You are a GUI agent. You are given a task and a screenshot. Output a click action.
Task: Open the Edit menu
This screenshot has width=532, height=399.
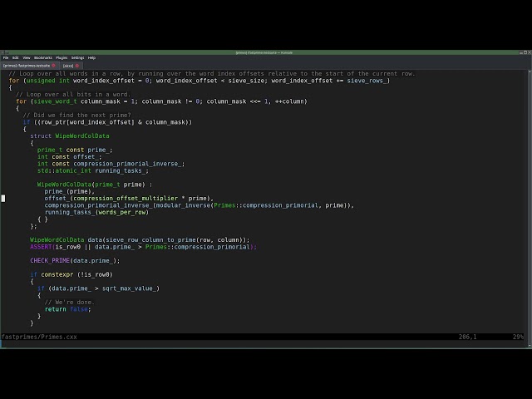[16, 57]
